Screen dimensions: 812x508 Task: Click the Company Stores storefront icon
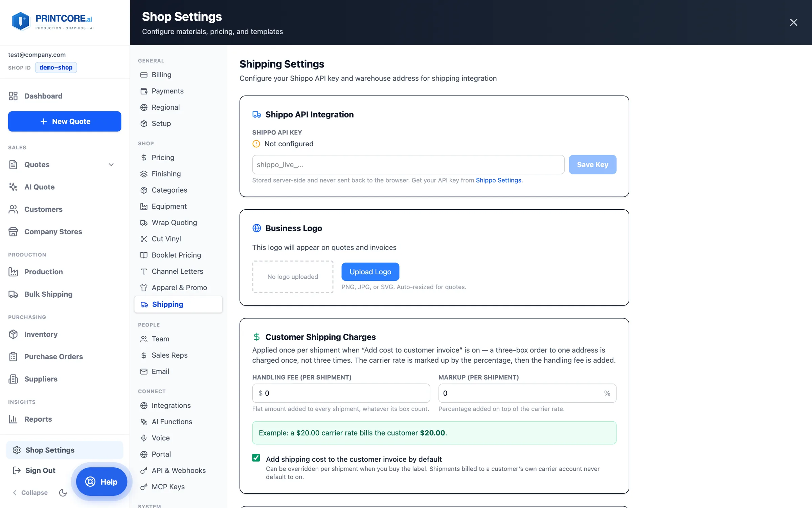13,232
